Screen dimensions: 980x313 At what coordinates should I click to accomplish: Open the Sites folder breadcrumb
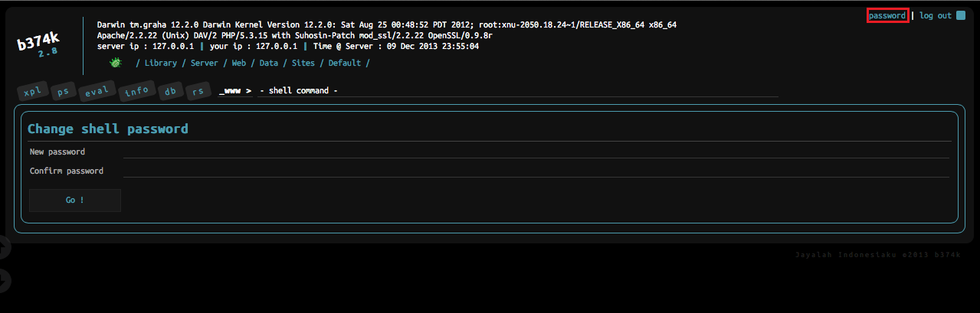(x=303, y=63)
